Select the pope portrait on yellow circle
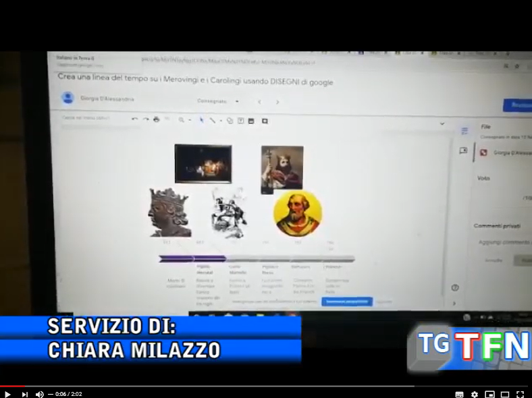The width and height of the screenshot is (532, 398). click(298, 213)
